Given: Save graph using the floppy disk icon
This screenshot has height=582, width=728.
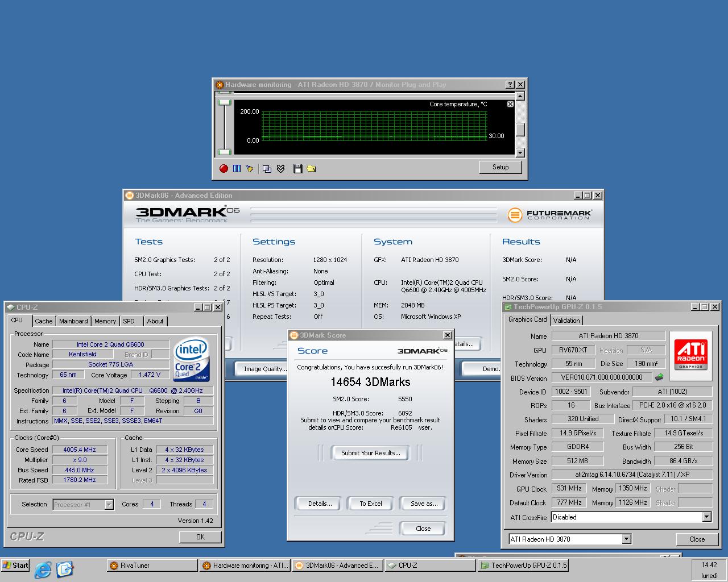Looking at the screenshot, I should click(x=297, y=168).
